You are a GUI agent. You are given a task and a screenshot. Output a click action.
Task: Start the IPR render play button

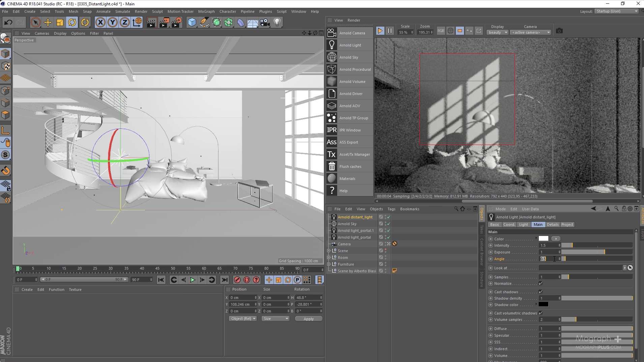tap(380, 31)
